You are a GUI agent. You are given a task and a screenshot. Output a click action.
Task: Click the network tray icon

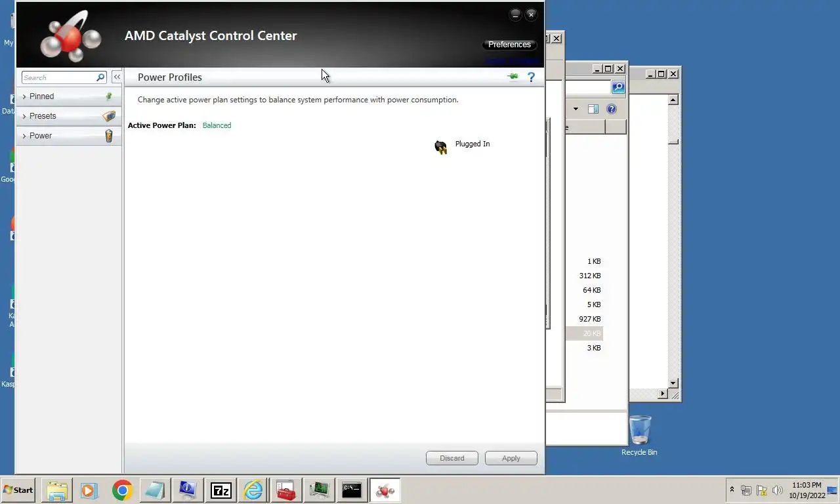point(746,490)
